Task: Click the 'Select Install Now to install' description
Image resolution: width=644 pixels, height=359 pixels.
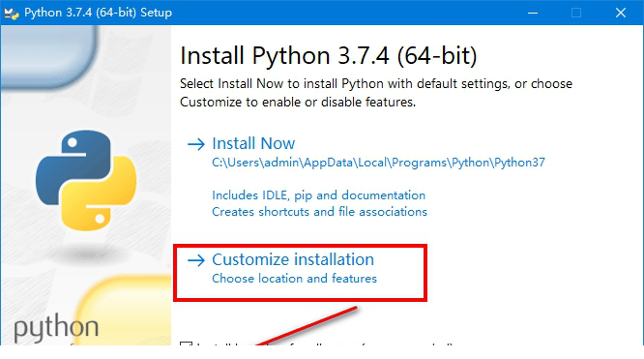Action: click(x=376, y=93)
